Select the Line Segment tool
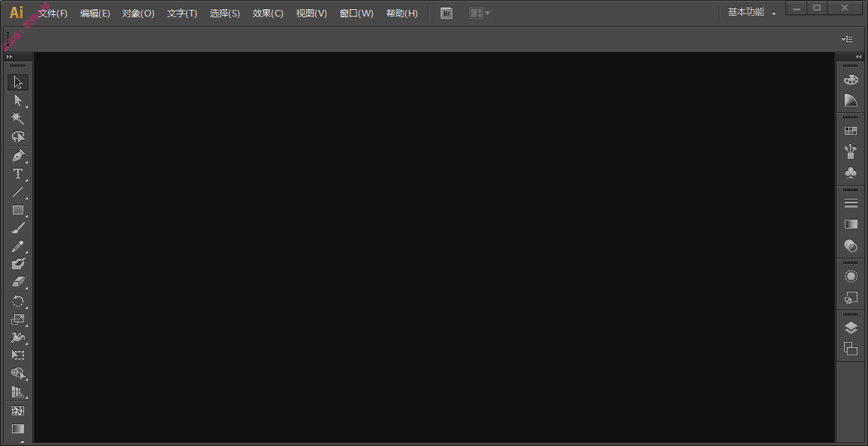Screen dimensions: 868x446 coord(18,192)
